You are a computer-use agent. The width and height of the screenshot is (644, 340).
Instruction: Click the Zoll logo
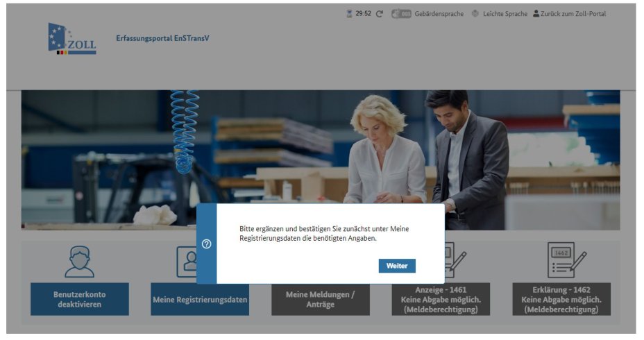click(72, 39)
